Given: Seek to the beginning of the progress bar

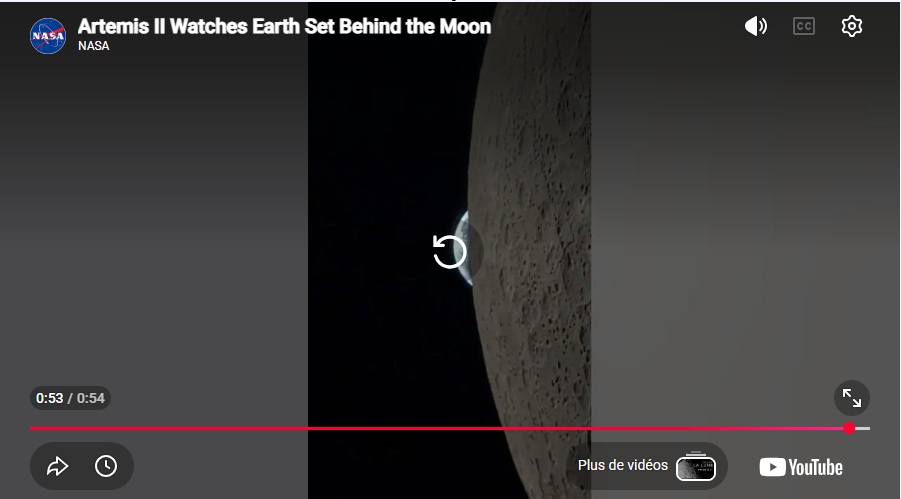Looking at the screenshot, I should [31, 428].
